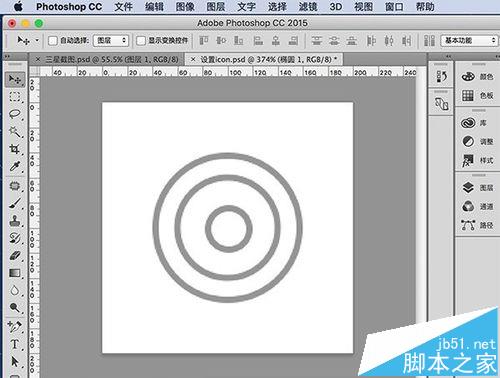
Task: Open the Styles panel
Action: tap(477, 160)
